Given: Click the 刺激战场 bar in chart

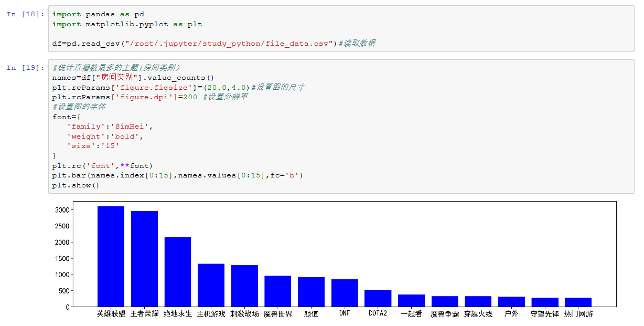Looking at the screenshot, I should pos(244,286).
